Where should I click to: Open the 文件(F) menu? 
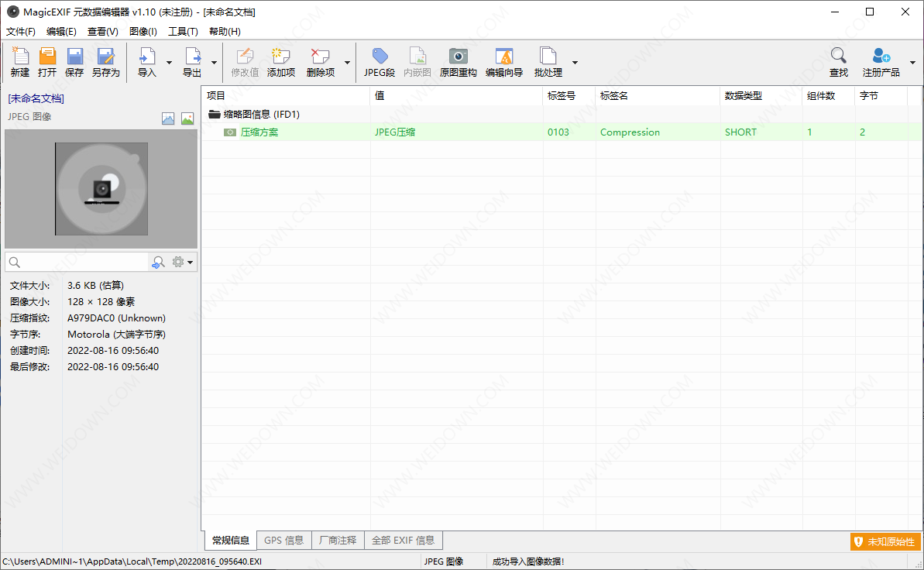21,31
